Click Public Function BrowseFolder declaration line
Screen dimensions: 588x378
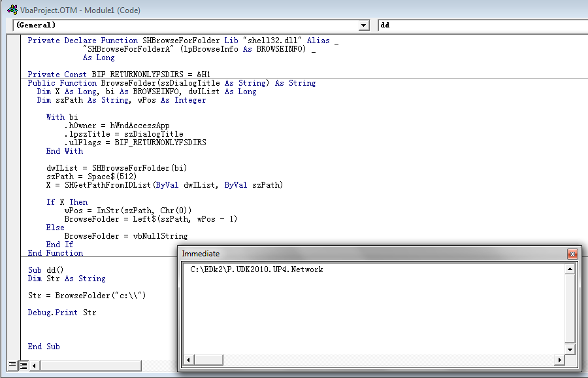click(x=172, y=83)
